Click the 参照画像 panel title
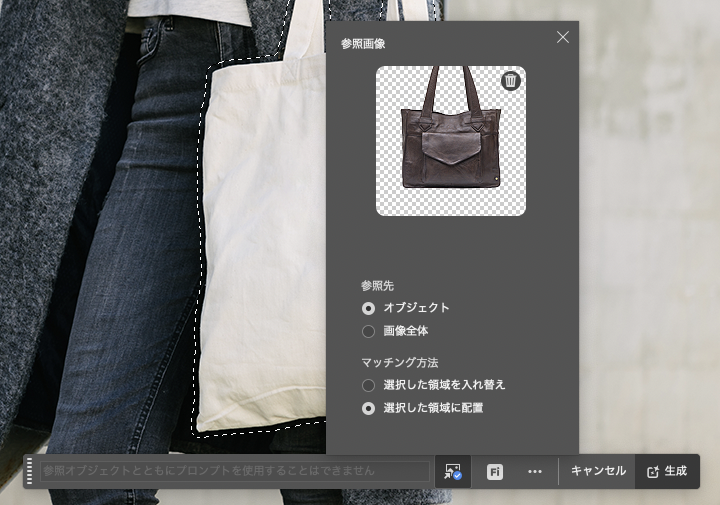 coord(363,44)
